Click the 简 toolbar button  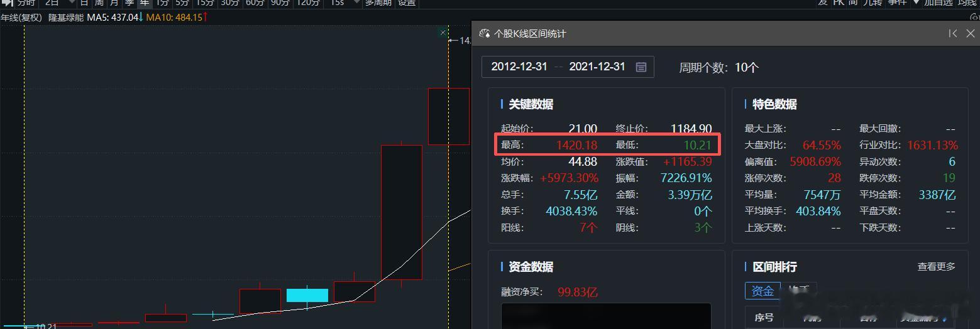point(853,3)
